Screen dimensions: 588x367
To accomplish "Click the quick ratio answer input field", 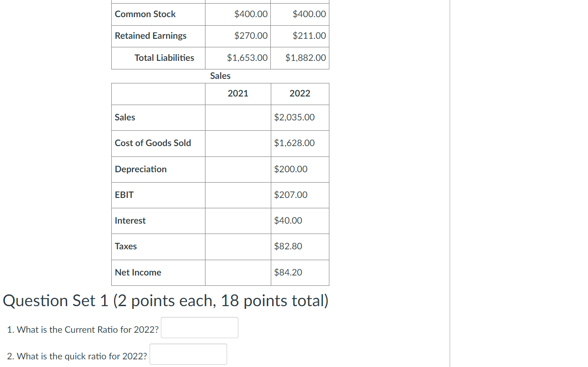I will [x=188, y=354].
